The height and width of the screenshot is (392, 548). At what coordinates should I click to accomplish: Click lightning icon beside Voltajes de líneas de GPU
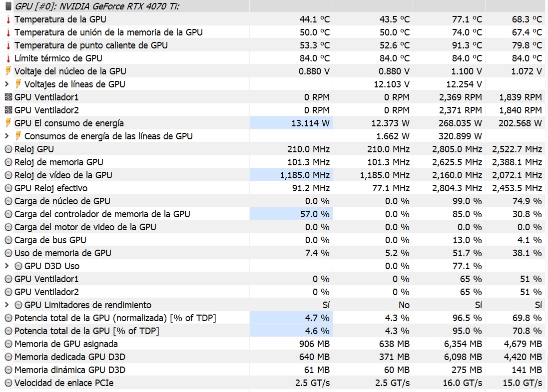coord(18,84)
